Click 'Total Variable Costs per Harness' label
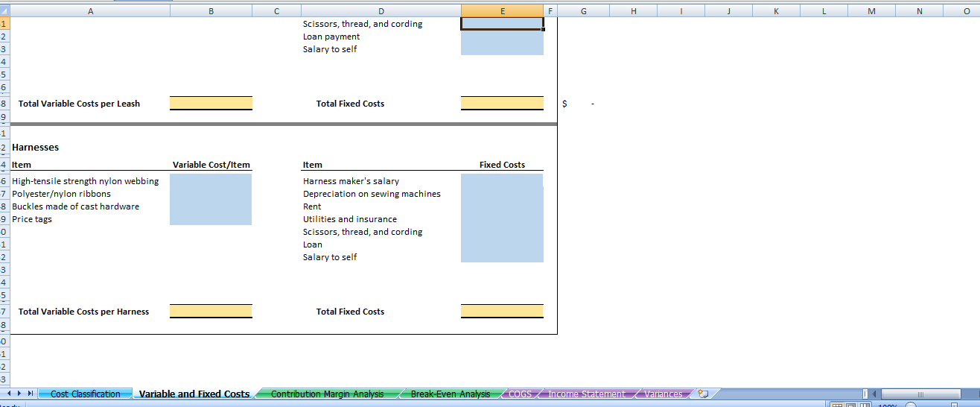The width and height of the screenshot is (980, 407). (83, 312)
